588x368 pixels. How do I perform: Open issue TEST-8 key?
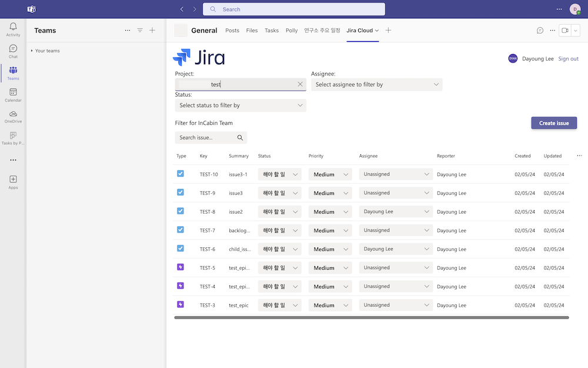click(x=208, y=212)
